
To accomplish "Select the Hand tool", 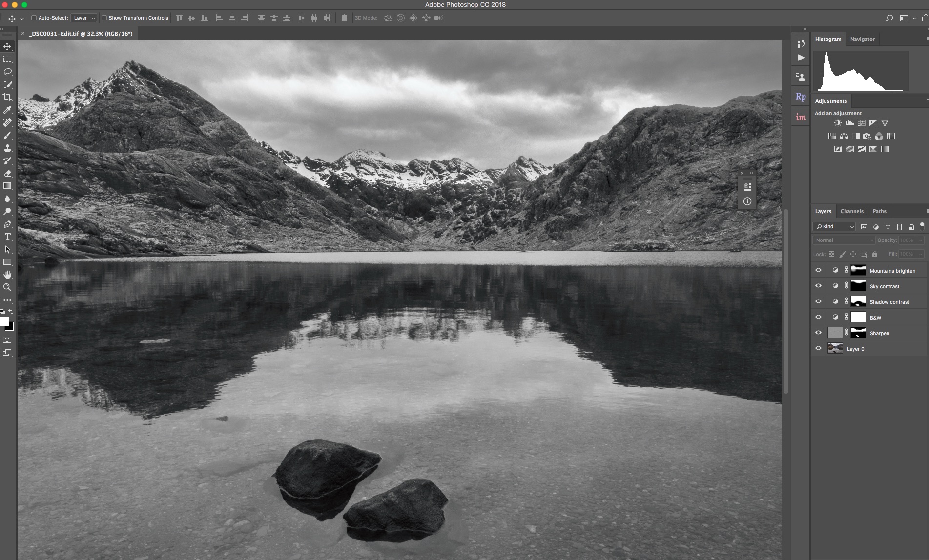I will pos(7,275).
